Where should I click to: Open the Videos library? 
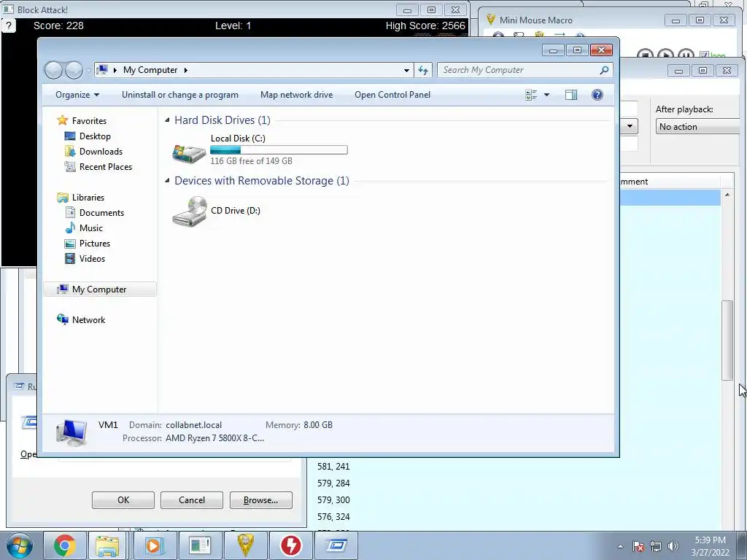click(92, 259)
